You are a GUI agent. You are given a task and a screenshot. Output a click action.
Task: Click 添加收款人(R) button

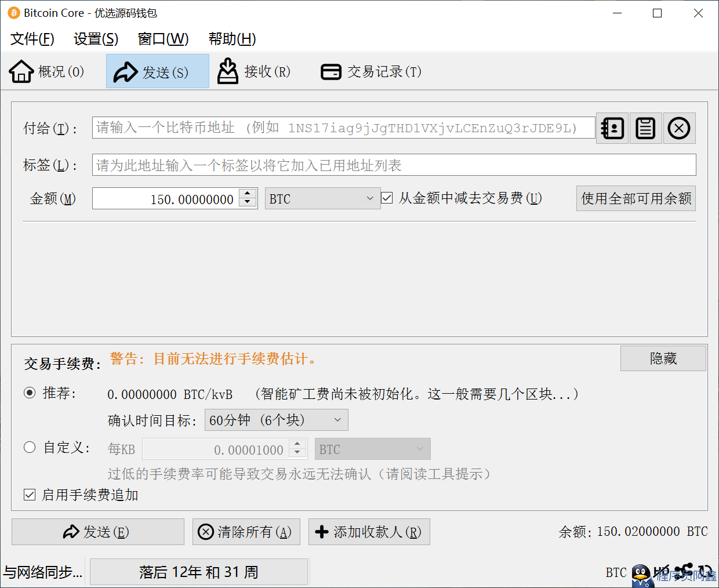pos(369,532)
